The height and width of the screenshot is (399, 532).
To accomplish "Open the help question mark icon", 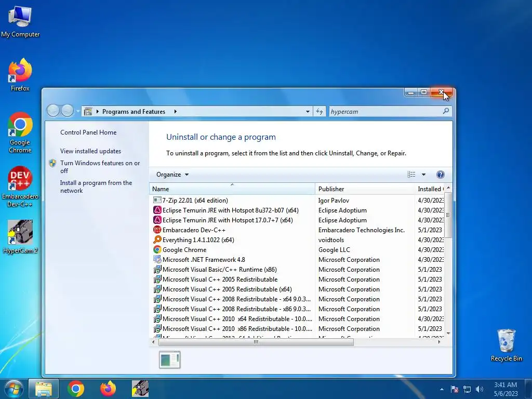I will pos(440,175).
